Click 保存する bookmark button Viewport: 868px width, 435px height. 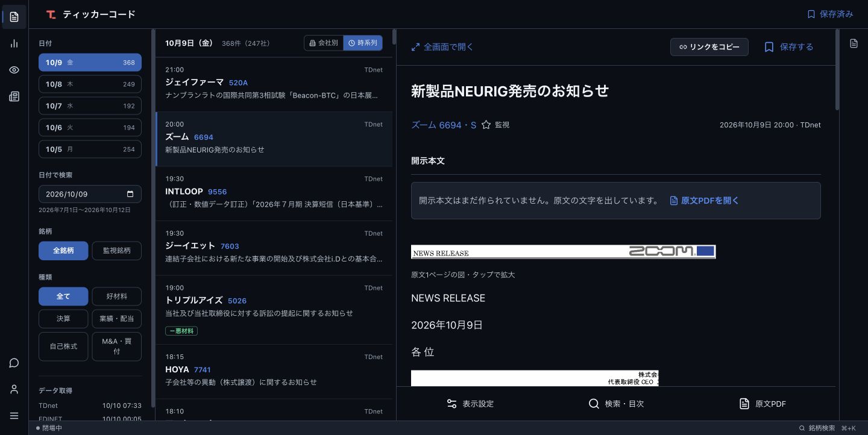coord(789,47)
